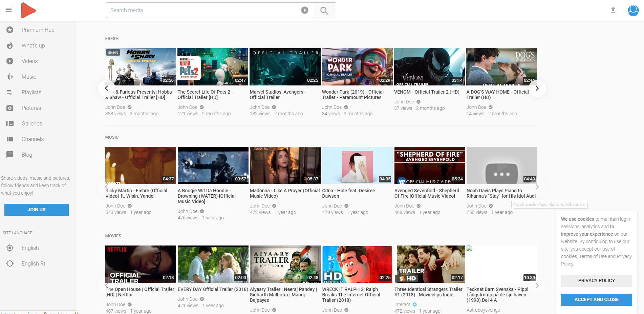Click the What's up flame icon
The width and height of the screenshot is (644, 314).
(x=10, y=45)
